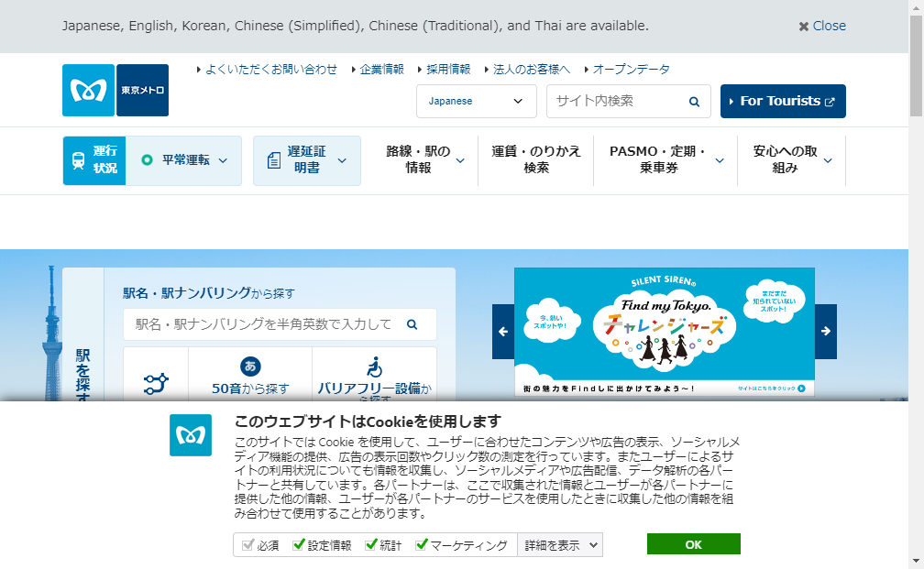Toggle the マーケティング cookie checkbox
Screen dimensions: 924x569
click(421, 544)
